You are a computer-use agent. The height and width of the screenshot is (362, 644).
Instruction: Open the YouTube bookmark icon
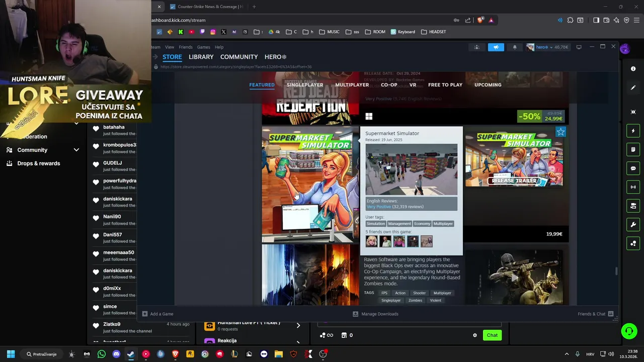coord(191,32)
